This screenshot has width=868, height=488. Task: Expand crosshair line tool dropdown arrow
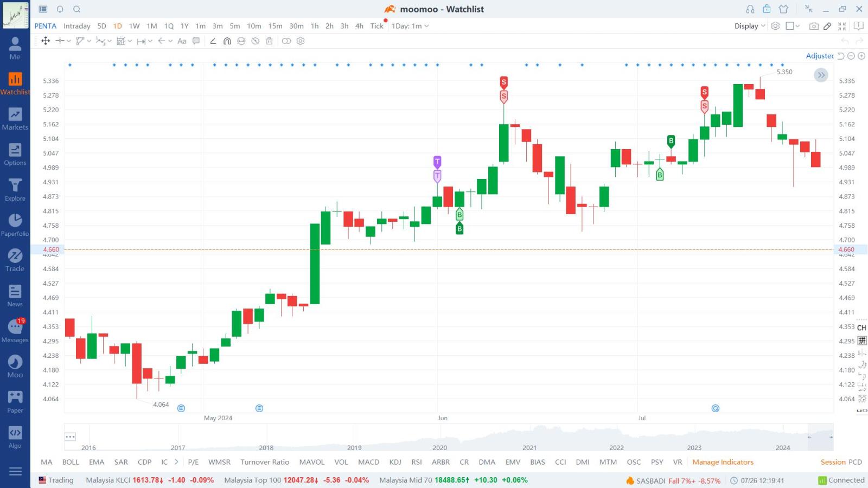click(x=69, y=41)
